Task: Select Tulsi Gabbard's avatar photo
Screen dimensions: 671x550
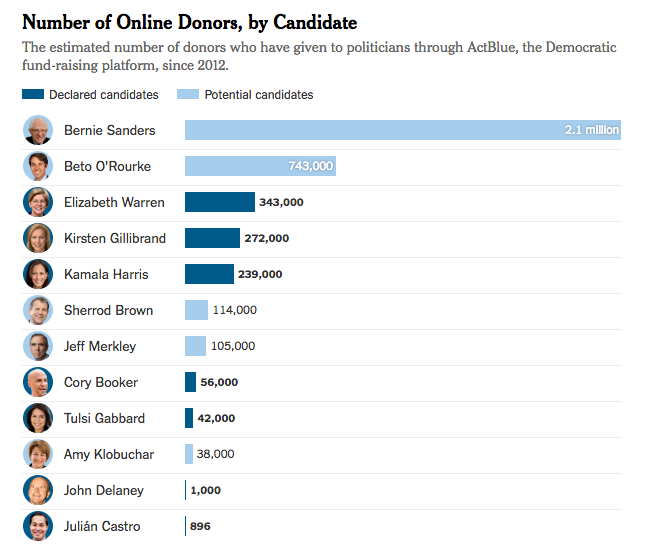Action: [x=38, y=418]
